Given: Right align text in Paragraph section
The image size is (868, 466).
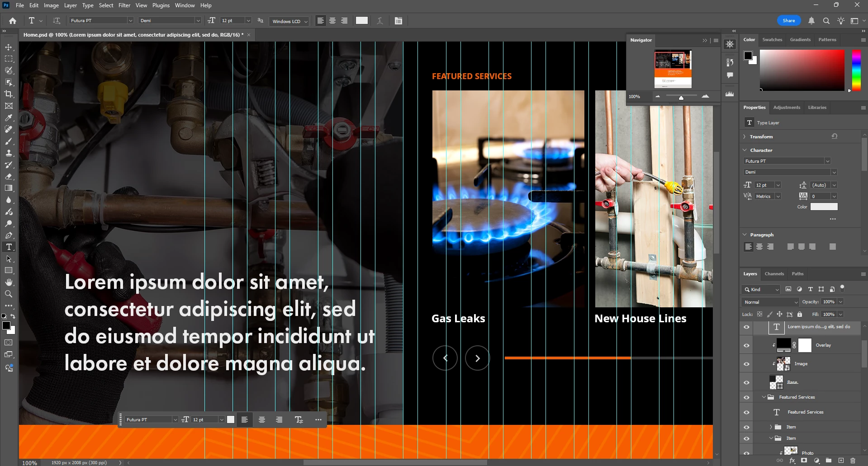Looking at the screenshot, I should [770, 246].
